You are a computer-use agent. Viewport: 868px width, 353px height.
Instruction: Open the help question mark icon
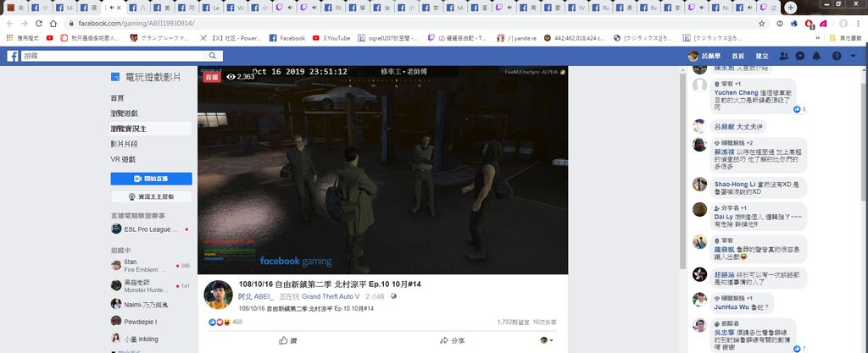(837, 56)
